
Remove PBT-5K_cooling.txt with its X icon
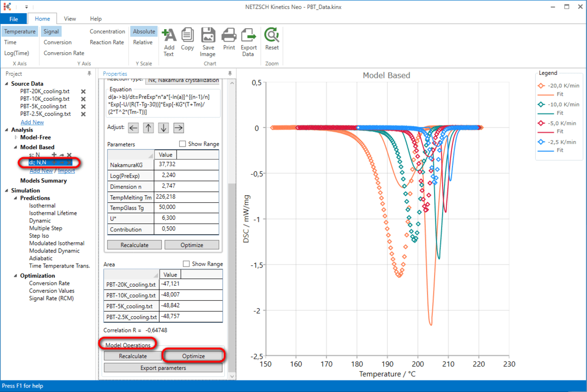83,106
